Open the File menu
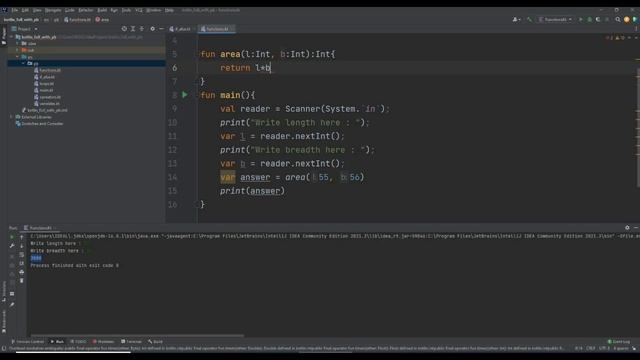The height and width of the screenshot is (360, 640). [15, 10]
